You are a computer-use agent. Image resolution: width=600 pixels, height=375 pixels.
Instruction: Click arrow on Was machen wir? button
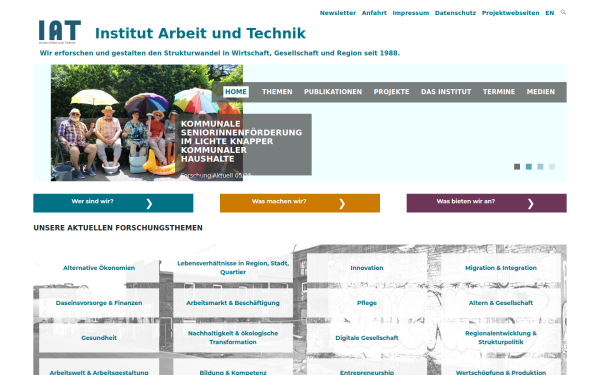click(x=342, y=204)
